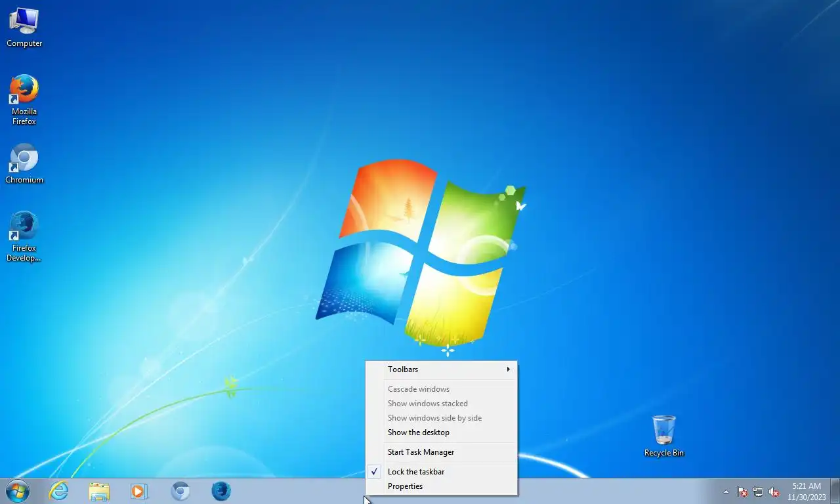Toggle Lock the taskbar option

pyautogui.click(x=442, y=472)
